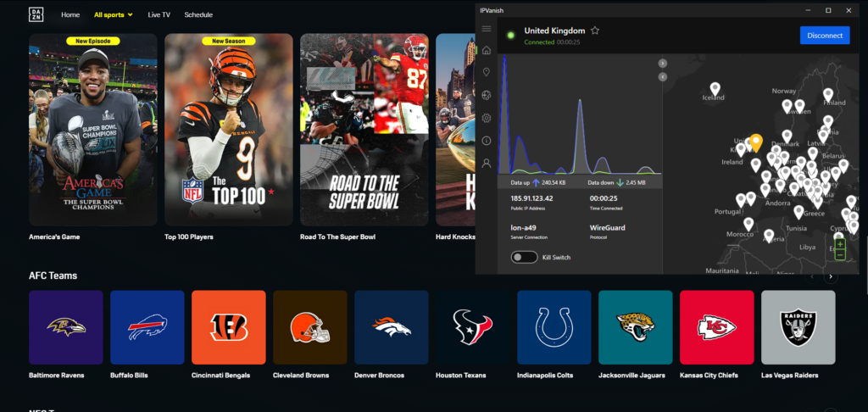
Task: Select the Denmark server pin on map
Action: [x=787, y=136]
